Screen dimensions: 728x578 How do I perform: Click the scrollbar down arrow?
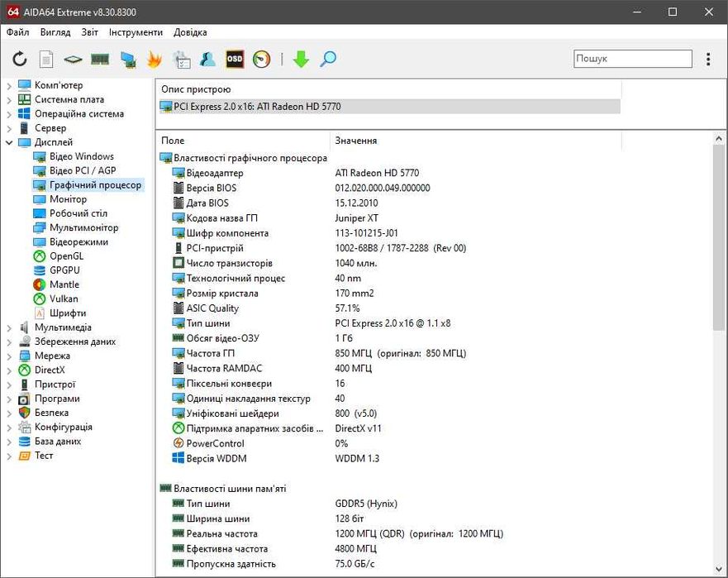[x=719, y=569]
